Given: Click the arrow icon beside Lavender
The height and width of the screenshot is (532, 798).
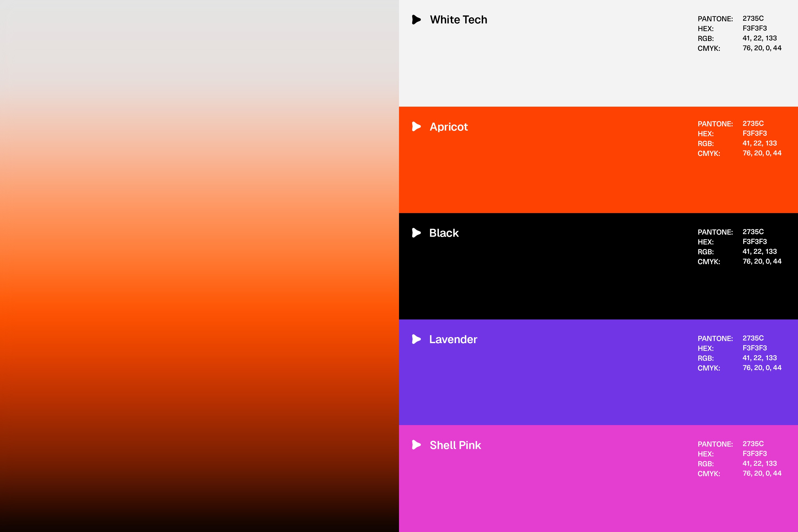Looking at the screenshot, I should coord(416,339).
